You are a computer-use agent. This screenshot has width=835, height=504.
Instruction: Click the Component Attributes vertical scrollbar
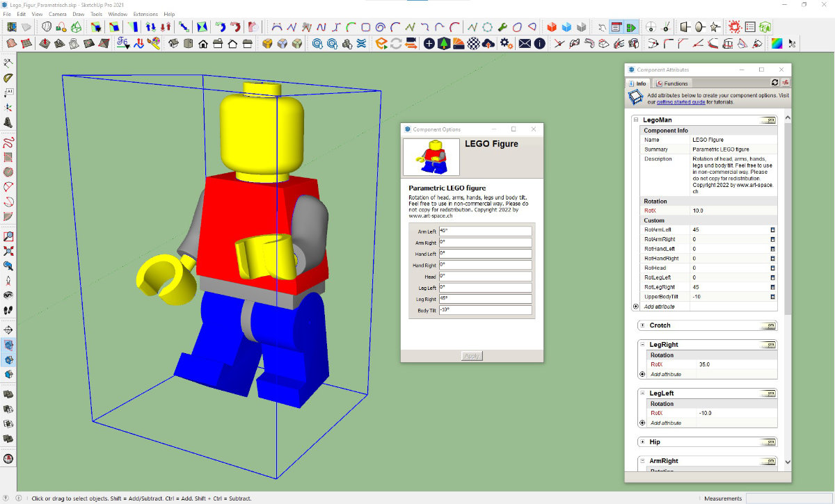[788, 291]
